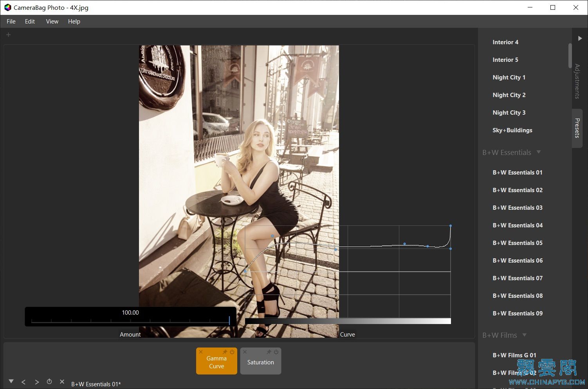Apply the Sky+Buildings preset

[512, 130]
